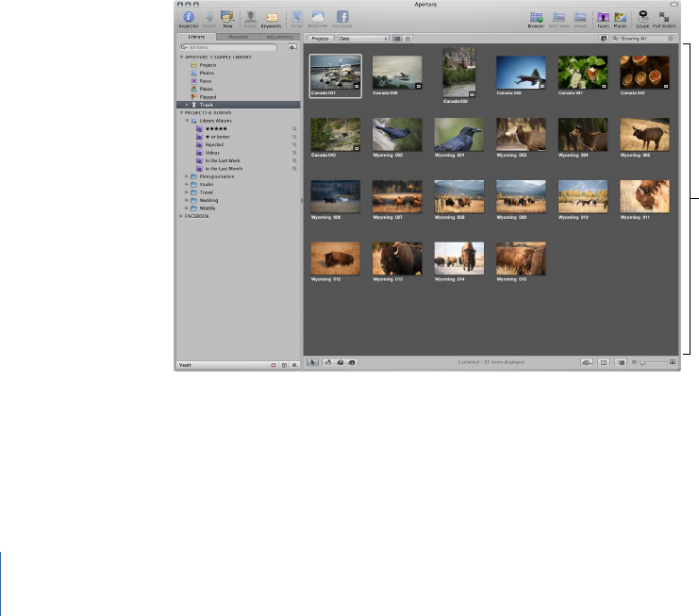The image size is (699, 616).
Task: Click the Import arrow icon
Action: 209,19
